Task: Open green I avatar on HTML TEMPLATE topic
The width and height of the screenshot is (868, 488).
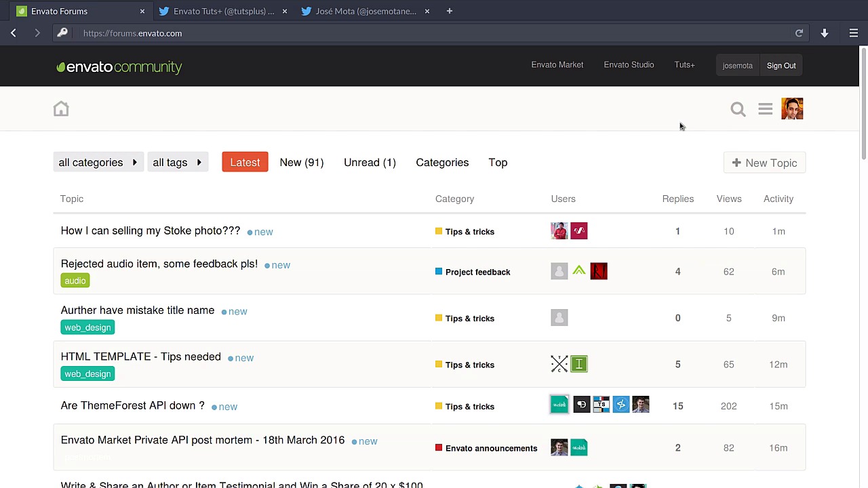Action: (x=579, y=364)
